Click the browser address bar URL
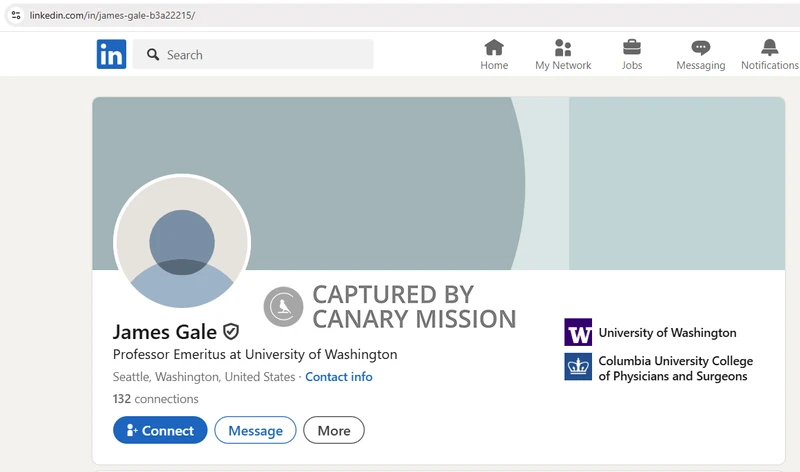The width and height of the screenshot is (800, 472). [112, 15]
